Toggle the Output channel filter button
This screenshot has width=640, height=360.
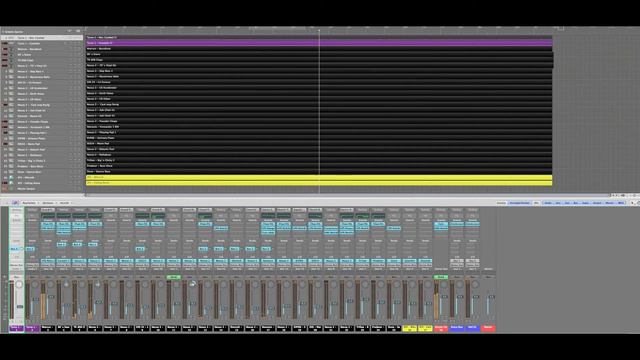pos(597,203)
